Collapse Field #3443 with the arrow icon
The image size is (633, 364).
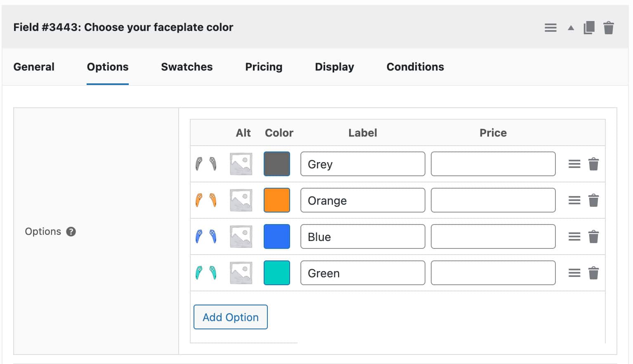point(571,27)
